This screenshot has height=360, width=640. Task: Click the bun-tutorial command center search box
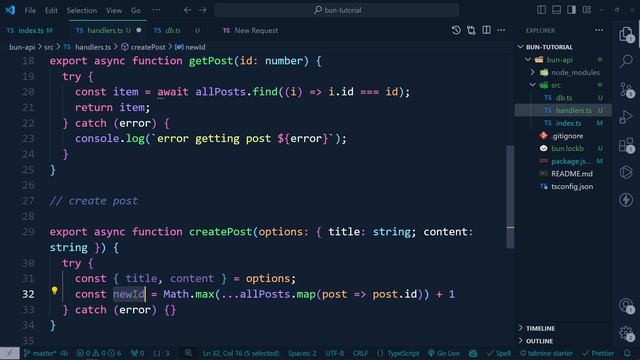click(337, 10)
